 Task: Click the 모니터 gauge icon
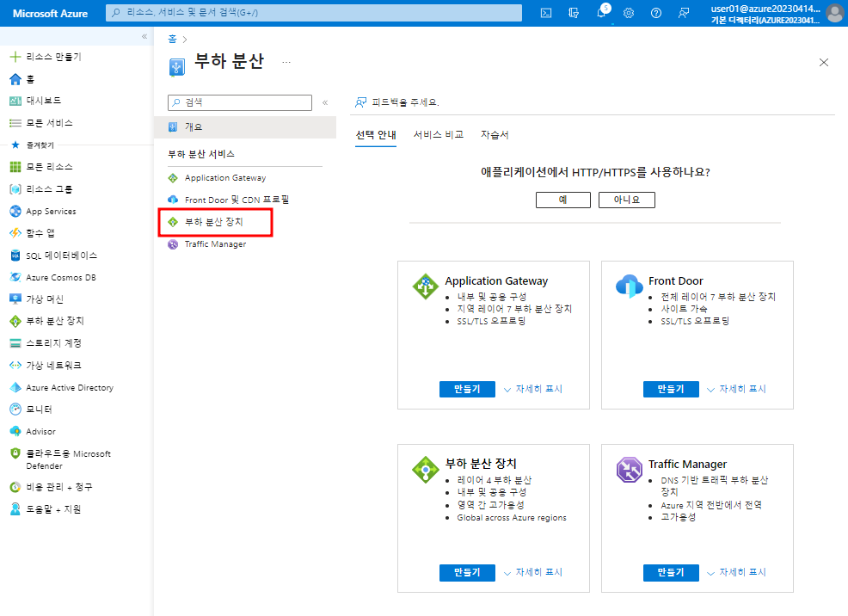tap(15, 410)
